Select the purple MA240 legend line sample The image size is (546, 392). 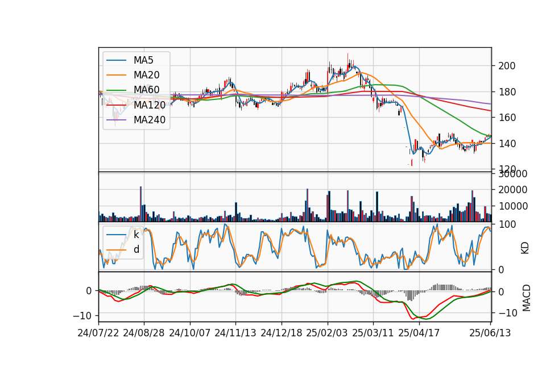point(116,120)
